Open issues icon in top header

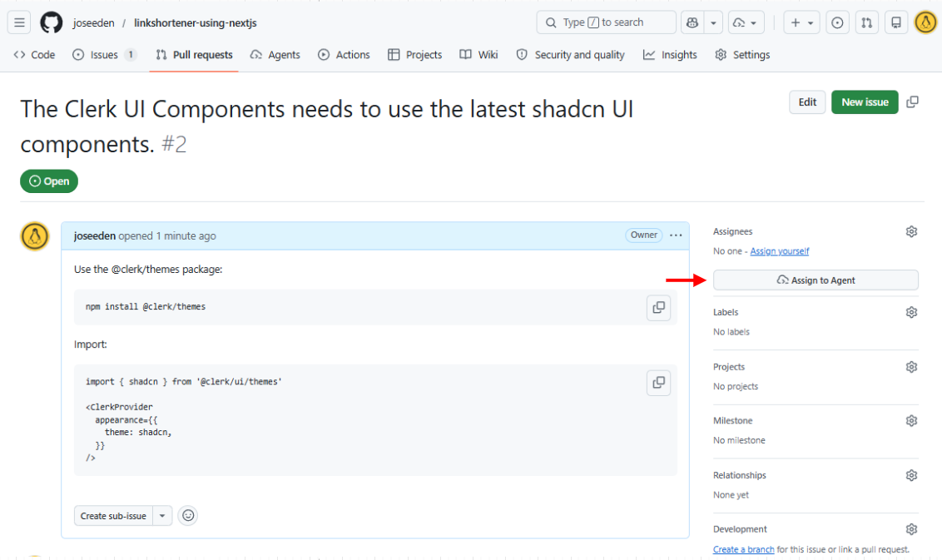[837, 22]
